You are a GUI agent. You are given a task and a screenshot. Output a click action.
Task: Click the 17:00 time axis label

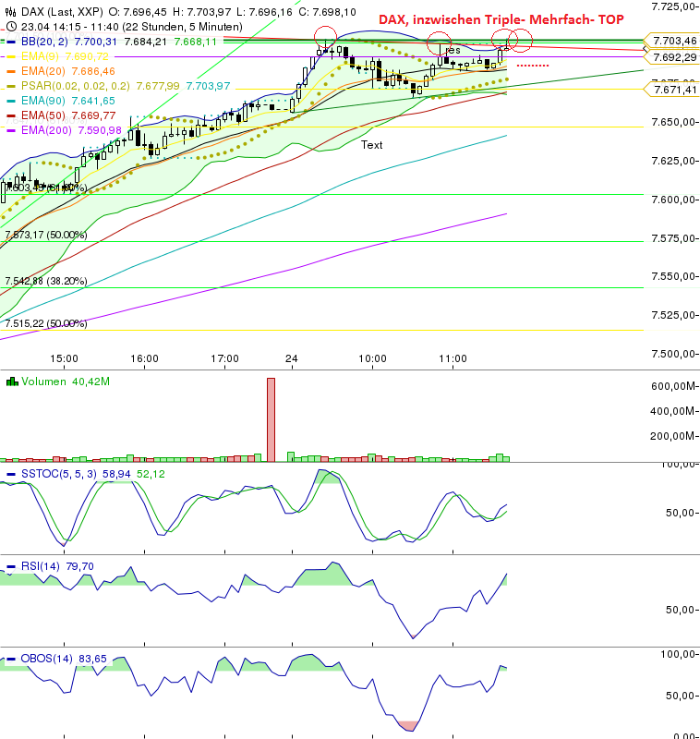(x=224, y=358)
